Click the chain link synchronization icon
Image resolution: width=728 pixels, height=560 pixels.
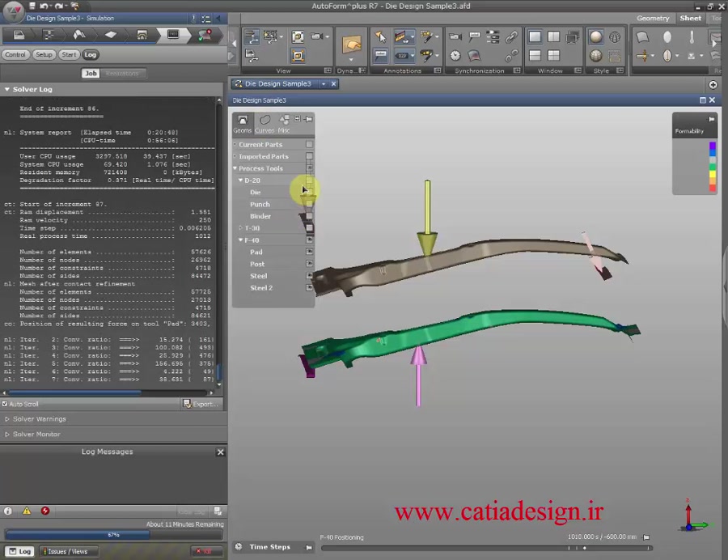pos(512,36)
